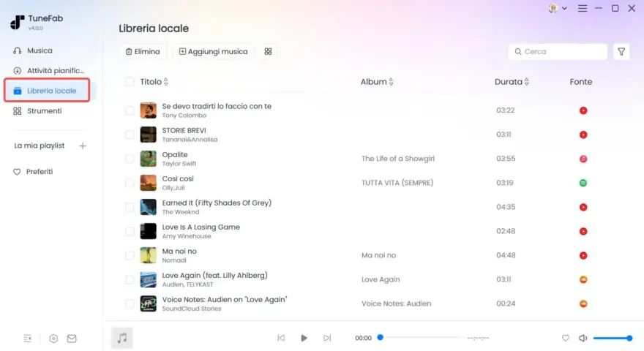
Task: Click the YouTube source icon for Se devo tradirti
Action: coord(583,110)
